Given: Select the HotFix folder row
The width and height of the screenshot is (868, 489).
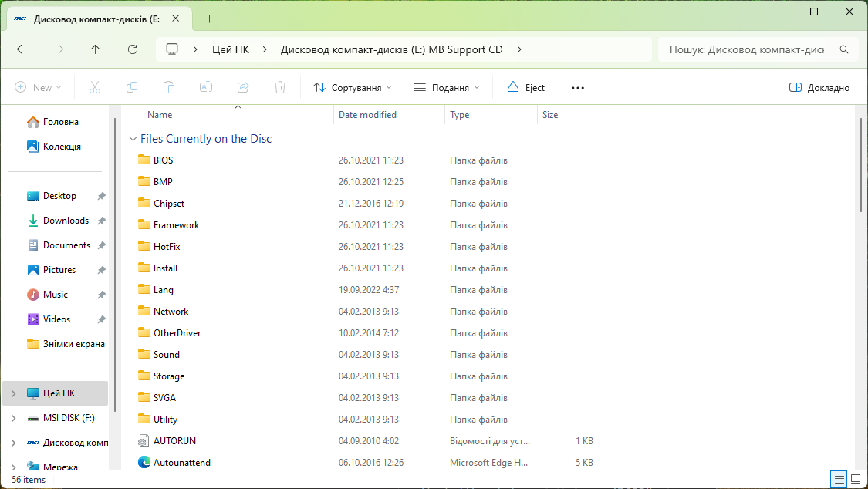Looking at the screenshot, I should [366, 247].
